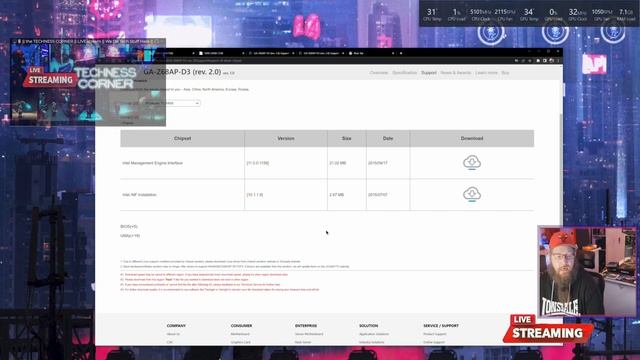
Task: Select the Intel INF Installation row name
Action: pyautogui.click(x=139, y=195)
